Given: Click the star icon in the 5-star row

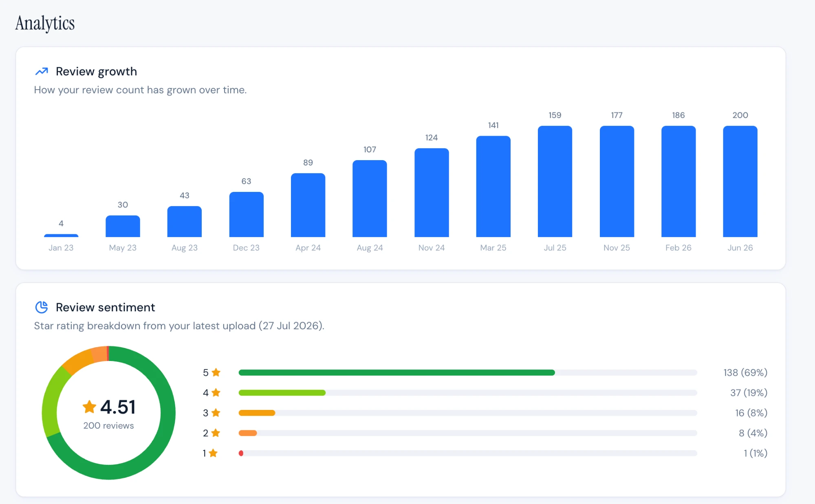Looking at the screenshot, I should click(x=216, y=372).
